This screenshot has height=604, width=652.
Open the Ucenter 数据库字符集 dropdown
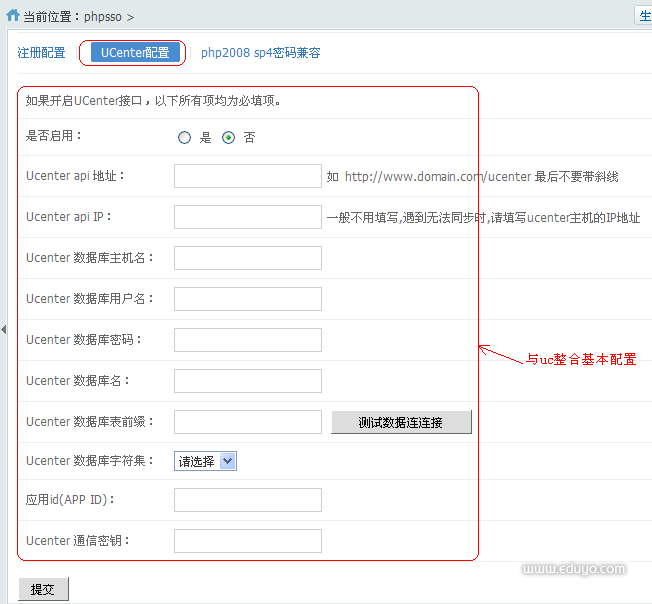pyautogui.click(x=205, y=461)
